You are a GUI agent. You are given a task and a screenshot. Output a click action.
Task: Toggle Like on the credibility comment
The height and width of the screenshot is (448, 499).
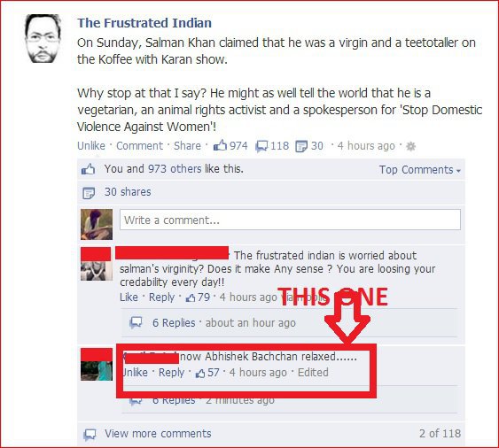129,297
